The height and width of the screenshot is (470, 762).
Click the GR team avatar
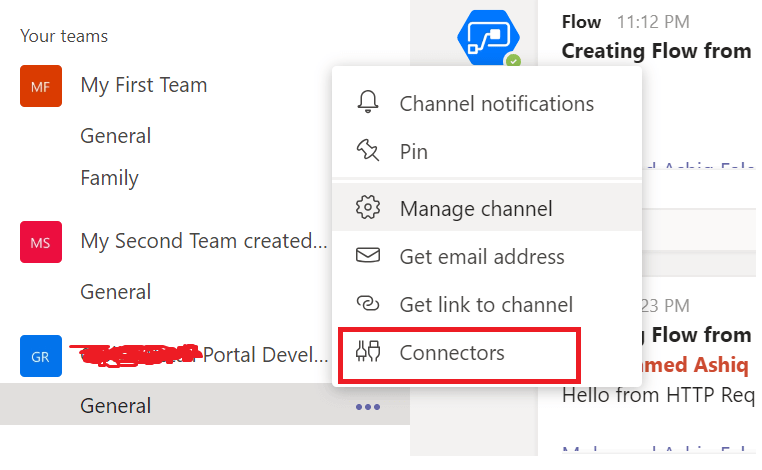[40, 356]
